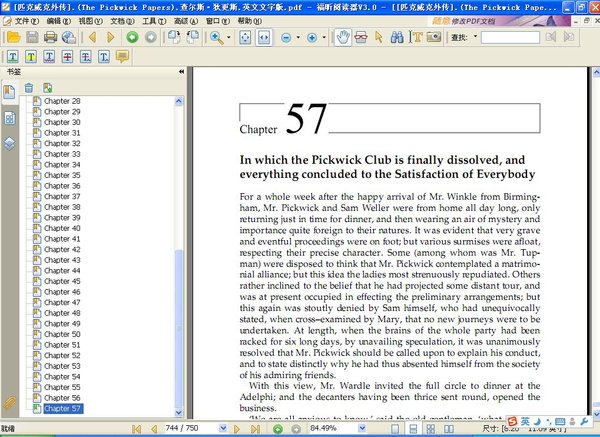Select the Strikeout text tool
The height and width of the screenshot is (437, 600).
[x=67, y=57]
